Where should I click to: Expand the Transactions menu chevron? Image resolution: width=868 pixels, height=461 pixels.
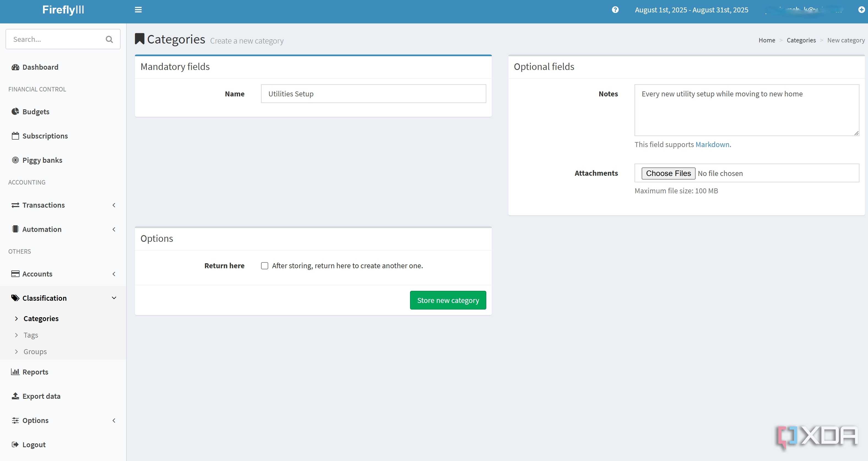click(x=114, y=205)
